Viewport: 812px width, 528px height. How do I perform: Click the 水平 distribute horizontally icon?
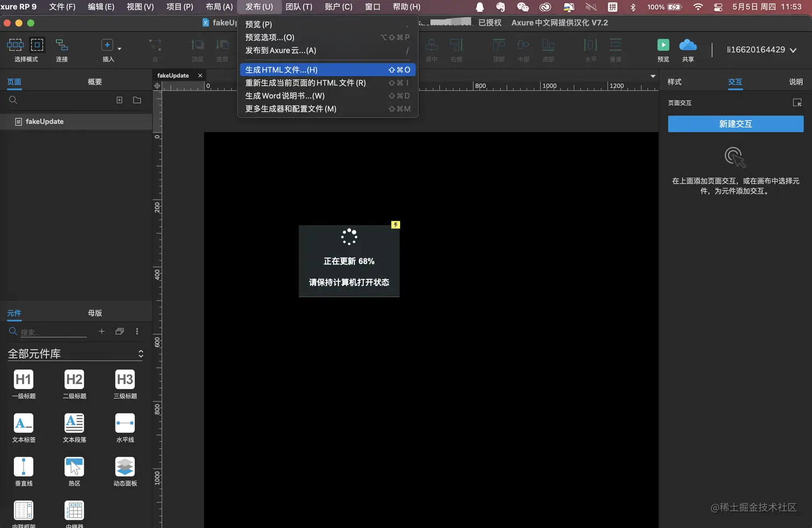click(591, 45)
